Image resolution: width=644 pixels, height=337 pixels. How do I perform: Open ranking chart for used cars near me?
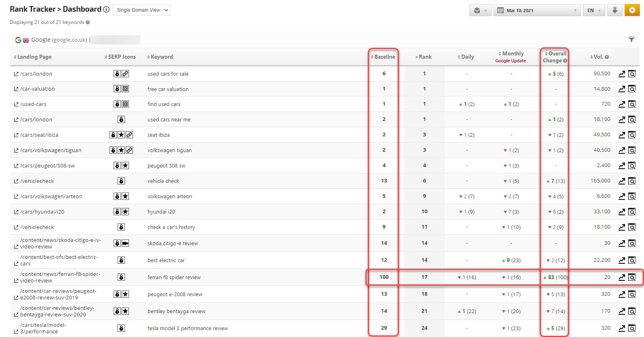pyautogui.click(x=622, y=119)
